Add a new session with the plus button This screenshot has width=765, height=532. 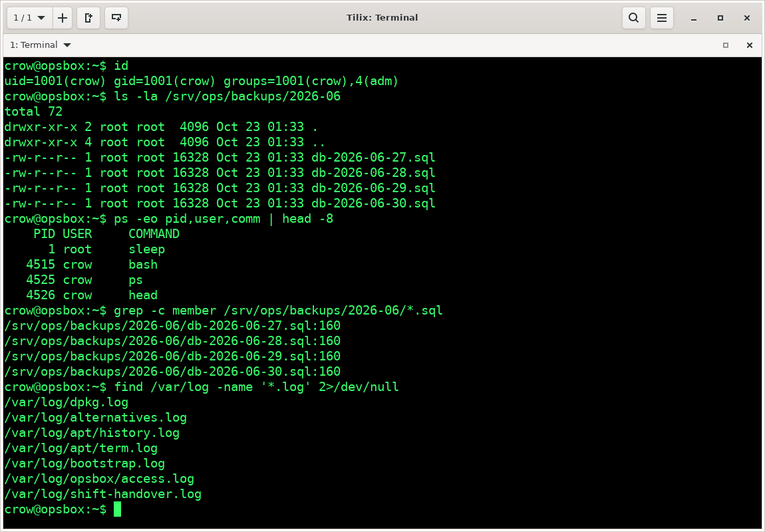63,18
